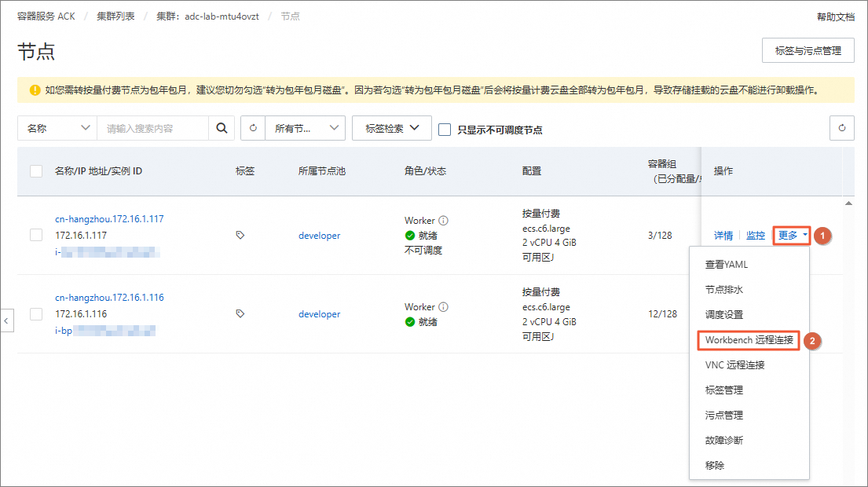Open developer node pool link in 172.16.1.116 row

point(320,313)
